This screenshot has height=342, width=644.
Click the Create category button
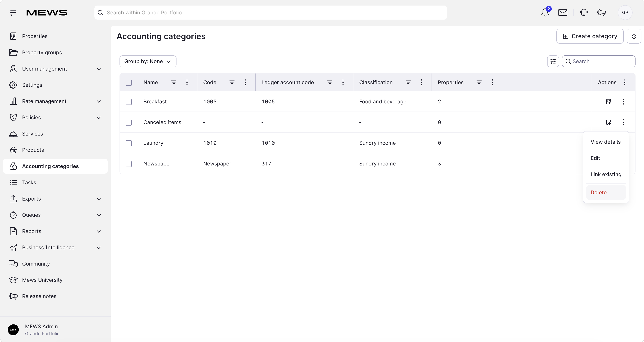click(x=590, y=36)
